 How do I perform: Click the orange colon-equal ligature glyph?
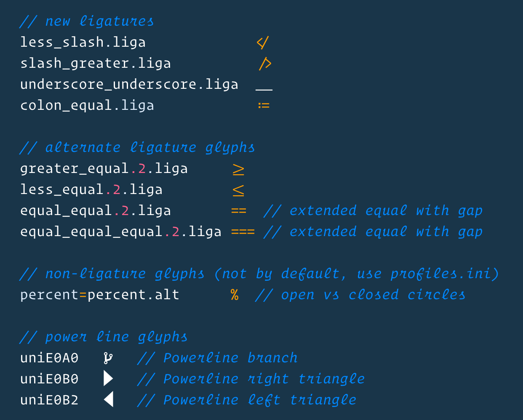click(264, 105)
